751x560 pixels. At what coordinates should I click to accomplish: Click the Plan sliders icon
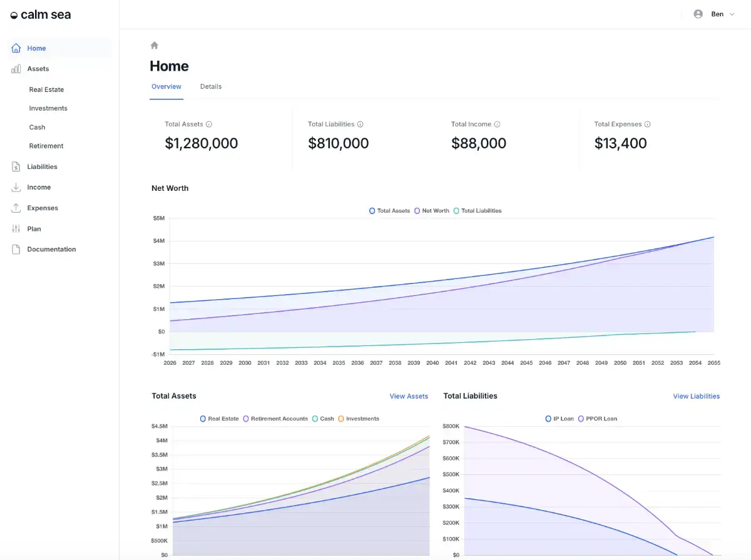[x=16, y=229]
